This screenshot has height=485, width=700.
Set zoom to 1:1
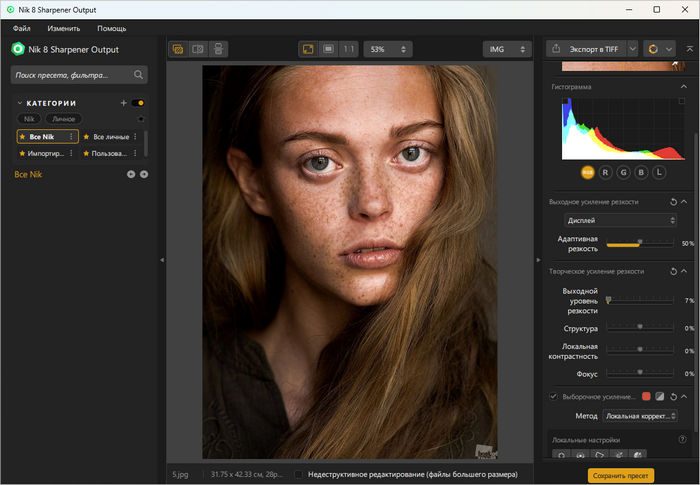pos(348,48)
